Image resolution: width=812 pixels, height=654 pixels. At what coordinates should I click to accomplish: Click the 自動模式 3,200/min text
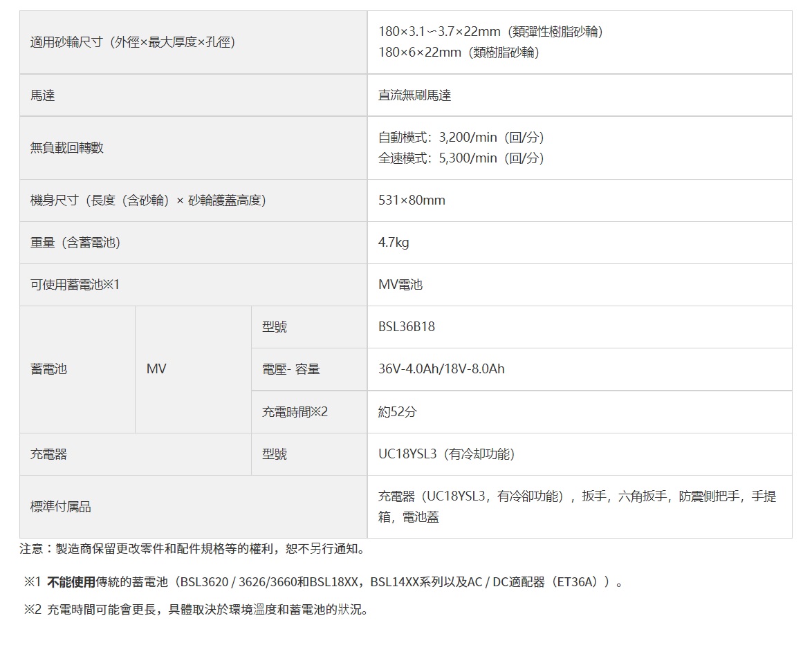click(461, 137)
